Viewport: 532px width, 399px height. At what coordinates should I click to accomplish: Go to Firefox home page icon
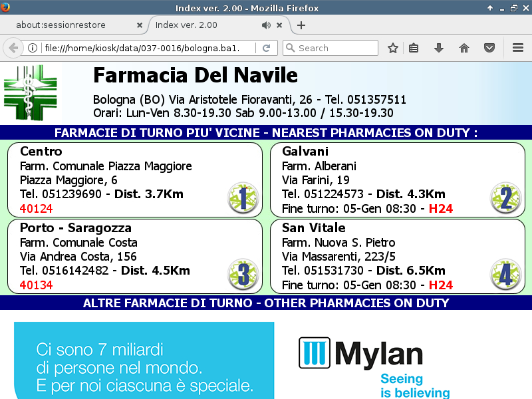click(464, 48)
